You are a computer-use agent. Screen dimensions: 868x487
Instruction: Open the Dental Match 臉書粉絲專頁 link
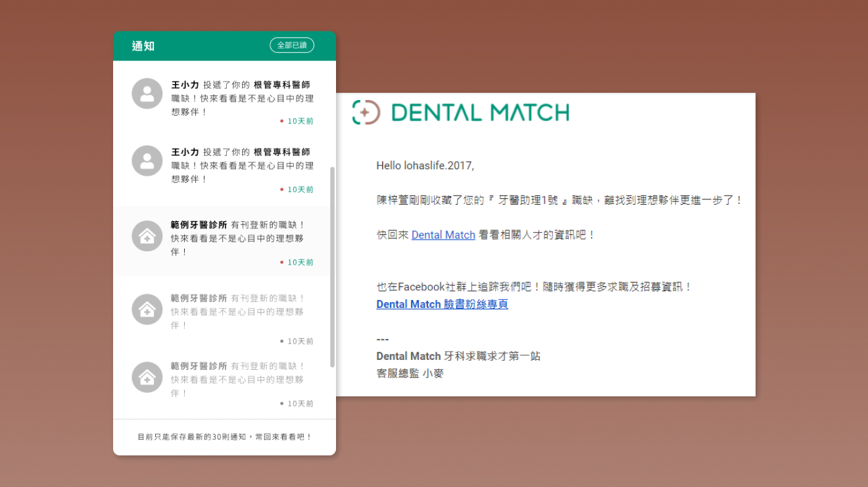click(x=442, y=304)
